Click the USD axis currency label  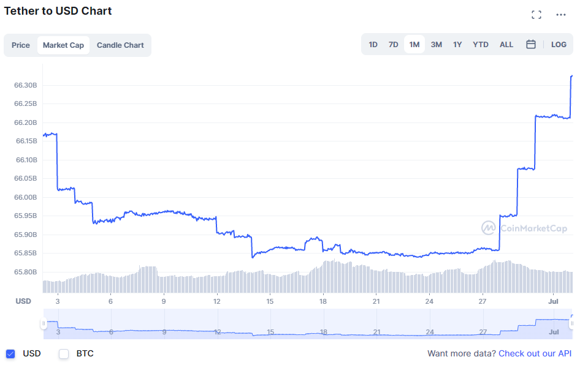point(23,301)
